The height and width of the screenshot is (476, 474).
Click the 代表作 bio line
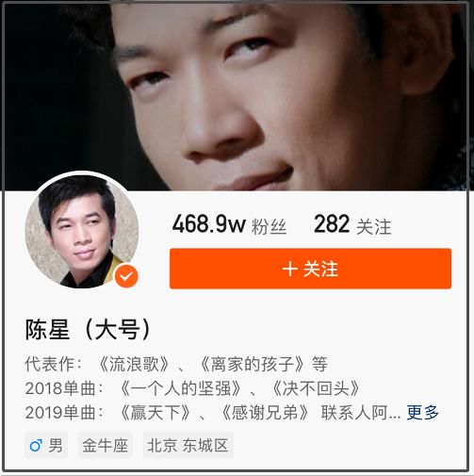click(x=176, y=365)
